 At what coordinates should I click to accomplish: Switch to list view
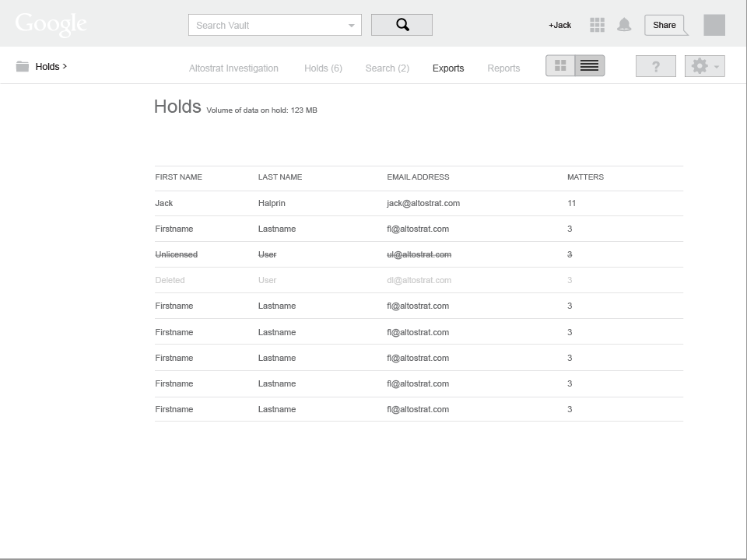click(590, 65)
